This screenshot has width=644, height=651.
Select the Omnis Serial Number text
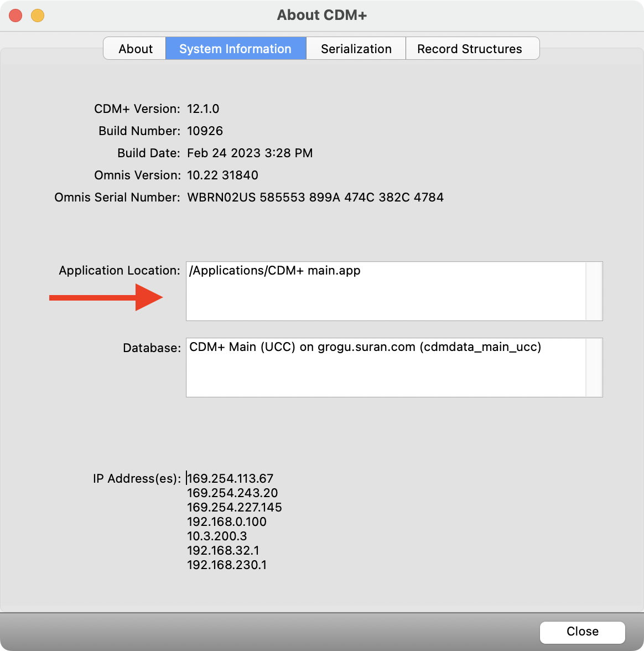[x=315, y=197]
